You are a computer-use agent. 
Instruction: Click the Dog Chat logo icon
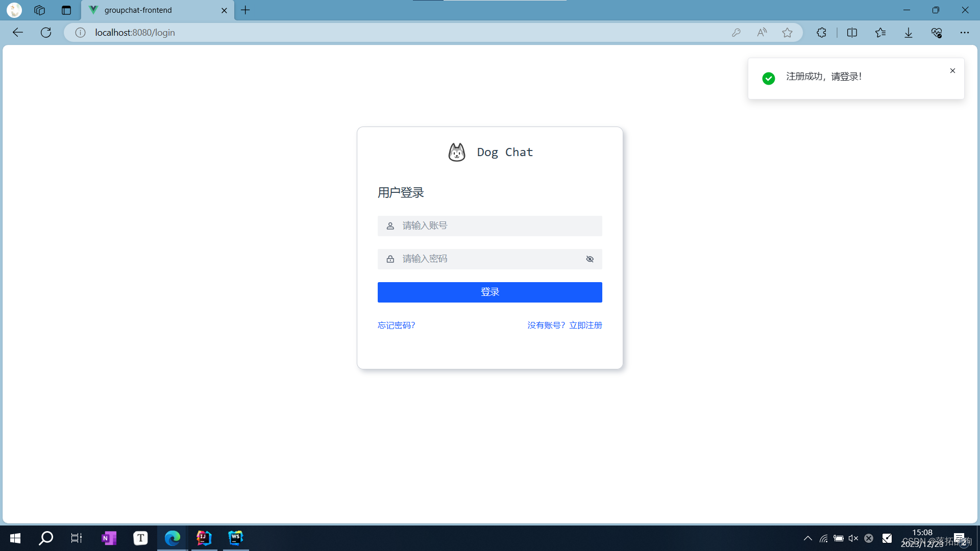(x=457, y=152)
